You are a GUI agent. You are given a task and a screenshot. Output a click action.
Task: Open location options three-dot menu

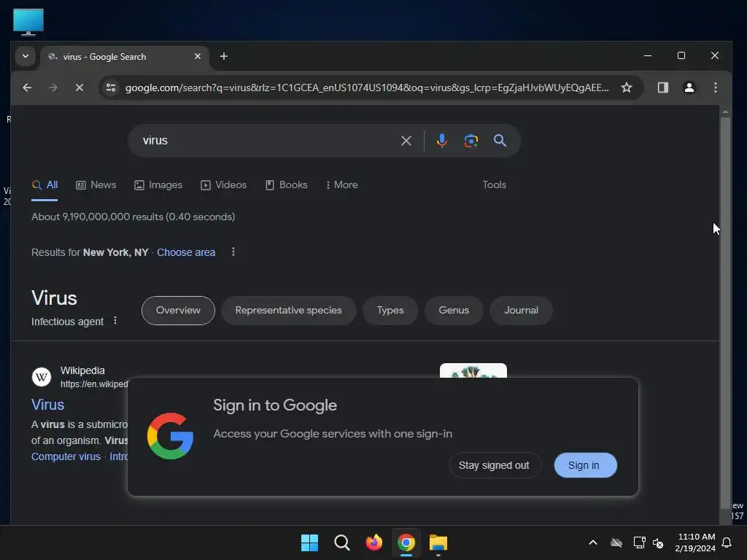[233, 252]
